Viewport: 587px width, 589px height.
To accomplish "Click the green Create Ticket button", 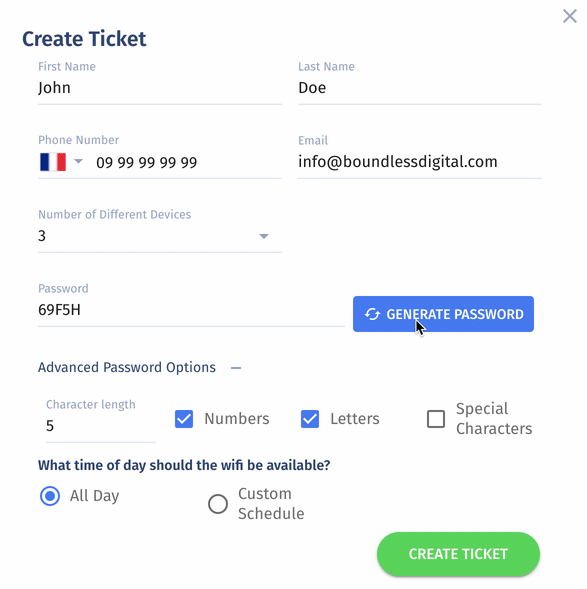I will tap(458, 554).
